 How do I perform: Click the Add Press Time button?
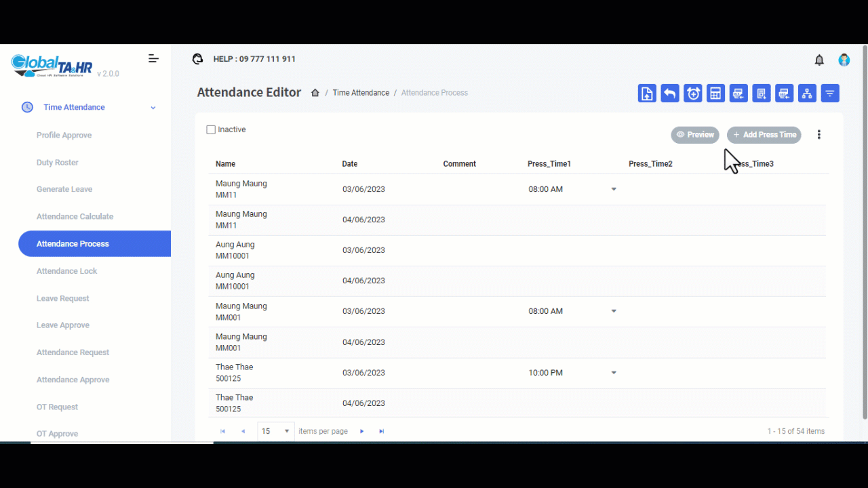(x=764, y=135)
